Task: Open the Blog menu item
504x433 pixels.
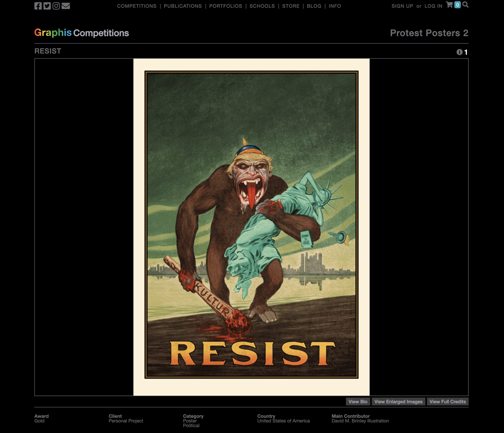Action: (314, 6)
